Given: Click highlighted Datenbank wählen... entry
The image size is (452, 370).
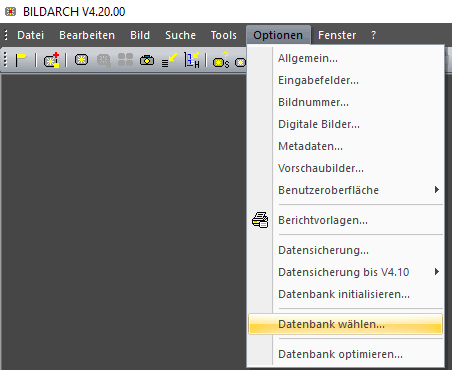Looking at the screenshot, I should coord(345,324).
